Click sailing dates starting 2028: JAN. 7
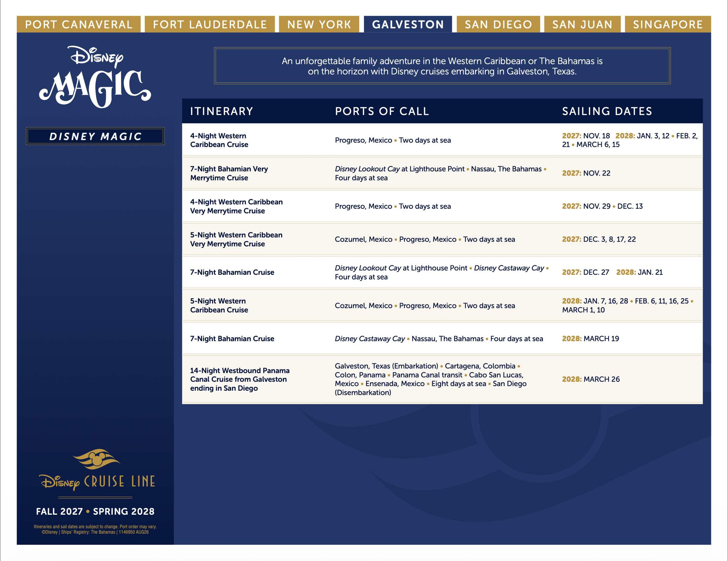 (x=628, y=305)
